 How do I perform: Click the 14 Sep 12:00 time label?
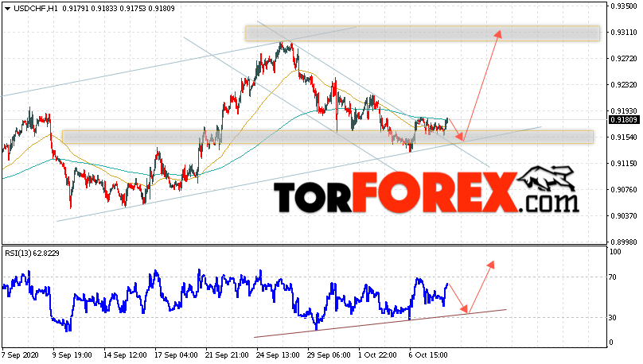coord(125,355)
